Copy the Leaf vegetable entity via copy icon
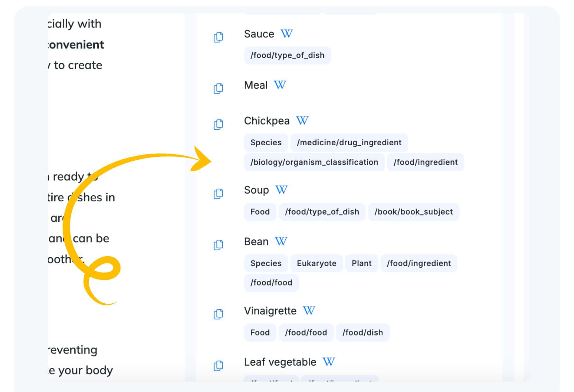574x392 pixels. pos(218,366)
